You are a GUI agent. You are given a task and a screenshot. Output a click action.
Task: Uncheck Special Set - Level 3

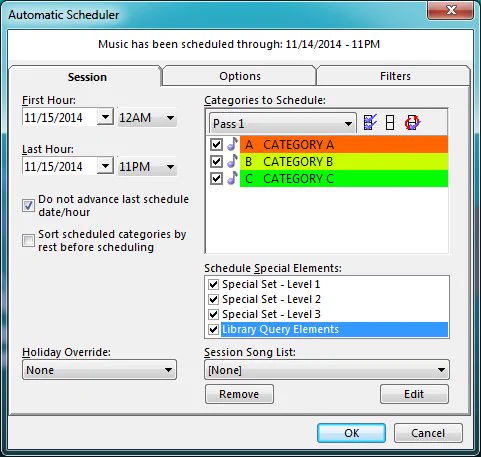click(x=213, y=314)
